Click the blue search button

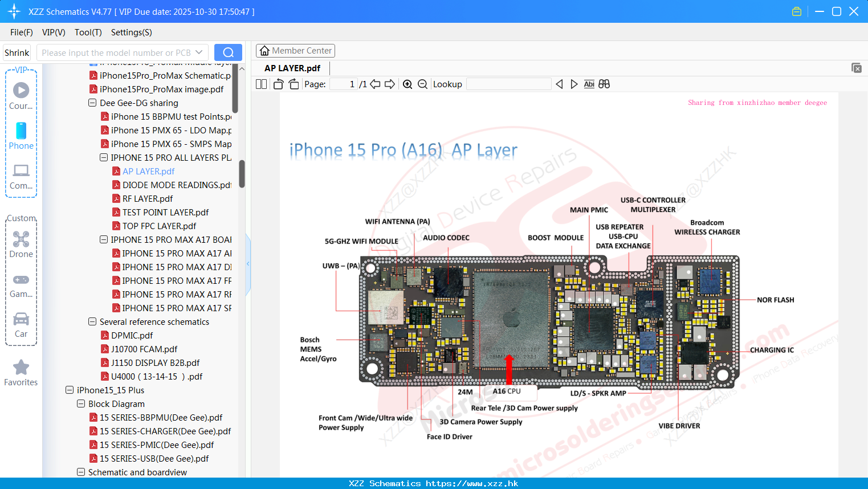pos(228,52)
